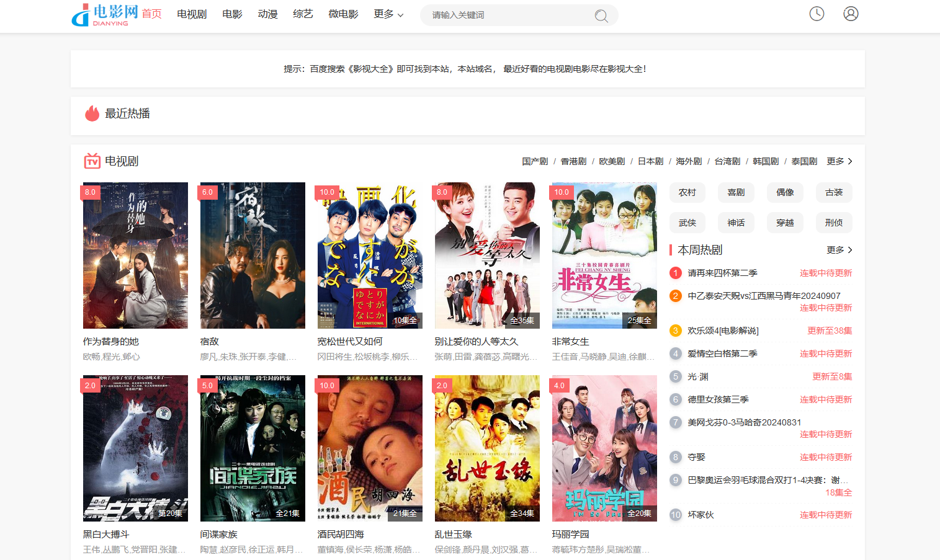Screen dimensions: 940x560
Task: Open the 电视剧 navigation item
Action: point(192,14)
